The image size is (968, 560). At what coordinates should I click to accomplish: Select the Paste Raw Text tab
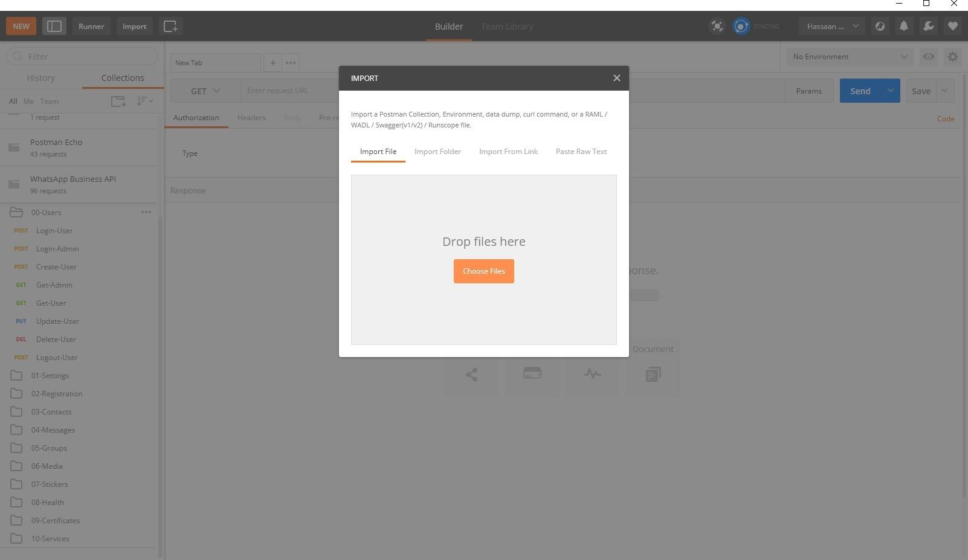pos(581,152)
